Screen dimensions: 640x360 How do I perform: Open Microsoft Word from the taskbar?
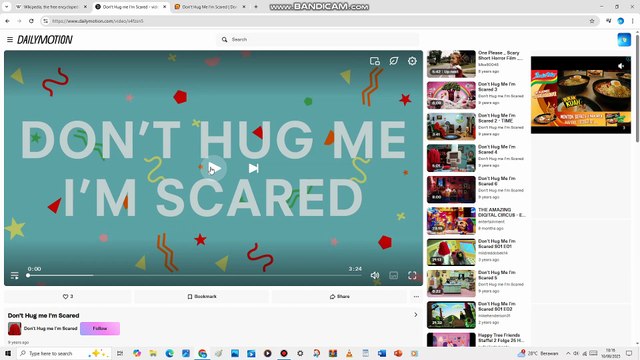(x=382, y=353)
